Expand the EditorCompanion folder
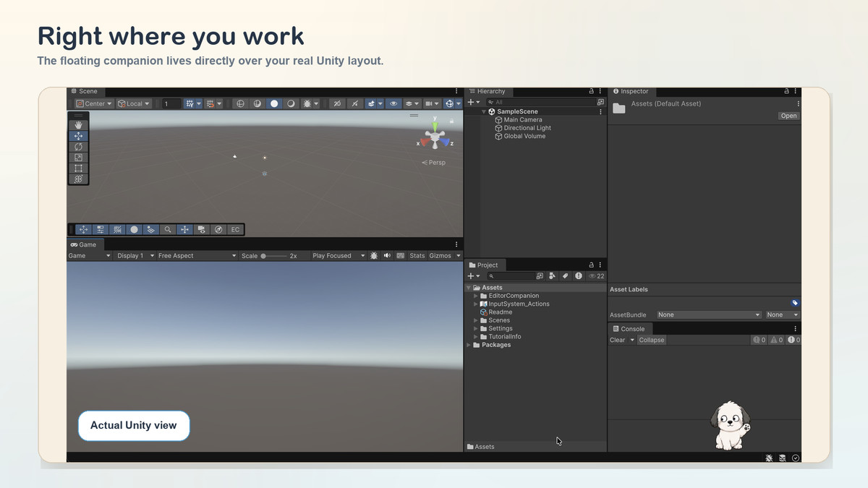Image resolution: width=868 pixels, height=488 pixels. tap(476, 296)
